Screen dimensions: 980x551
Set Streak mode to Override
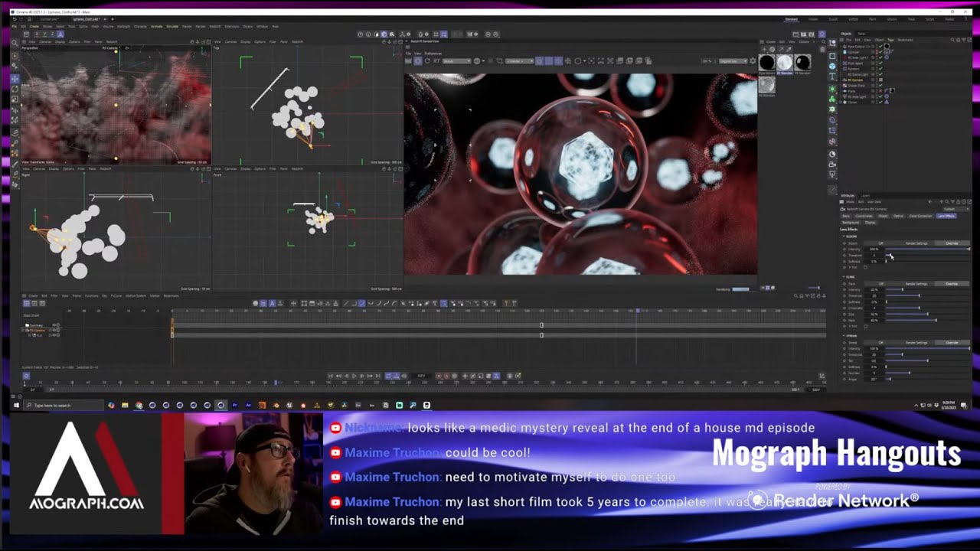pos(952,342)
